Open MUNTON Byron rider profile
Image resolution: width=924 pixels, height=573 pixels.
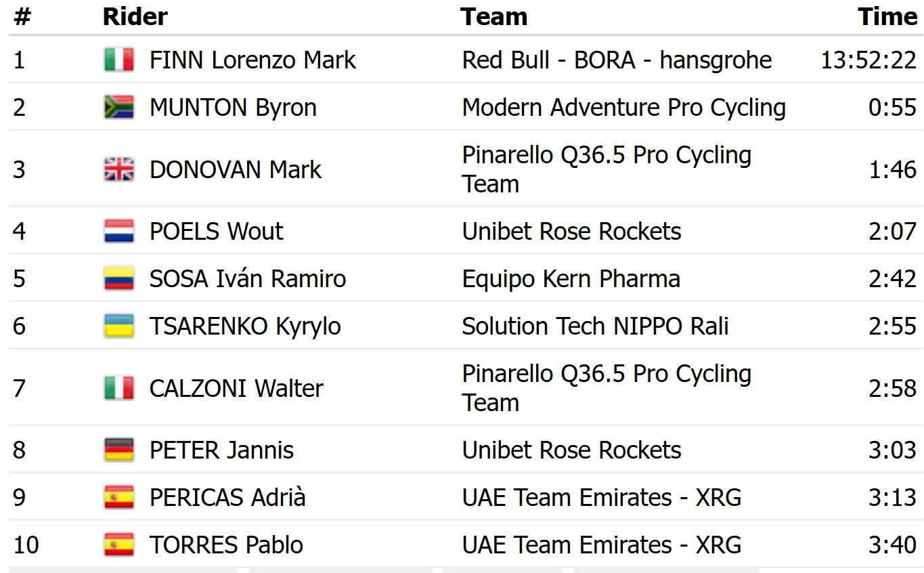[x=233, y=107]
